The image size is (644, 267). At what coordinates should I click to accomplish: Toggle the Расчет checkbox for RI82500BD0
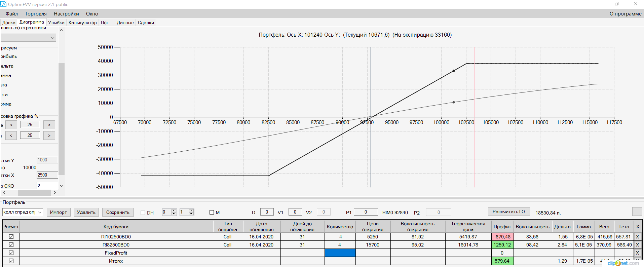pyautogui.click(x=11, y=245)
